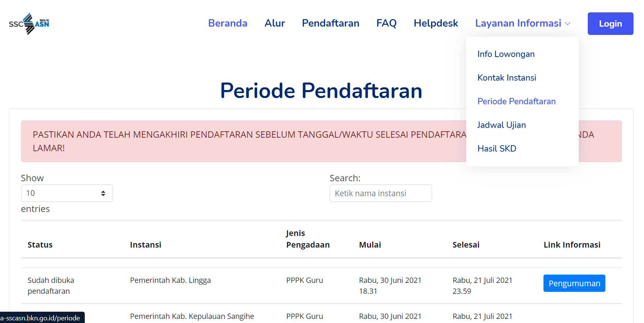Sort table by Selesai column
This screenshot has width=644, height=323.
(x=466, y=245)
